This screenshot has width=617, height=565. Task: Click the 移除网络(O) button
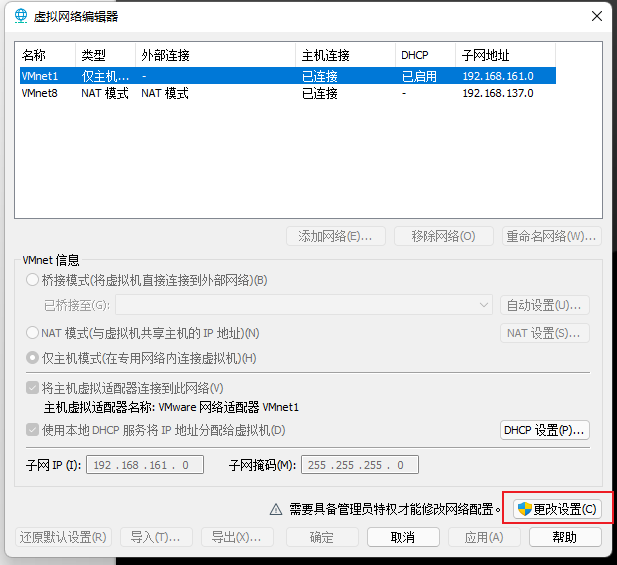443,236
